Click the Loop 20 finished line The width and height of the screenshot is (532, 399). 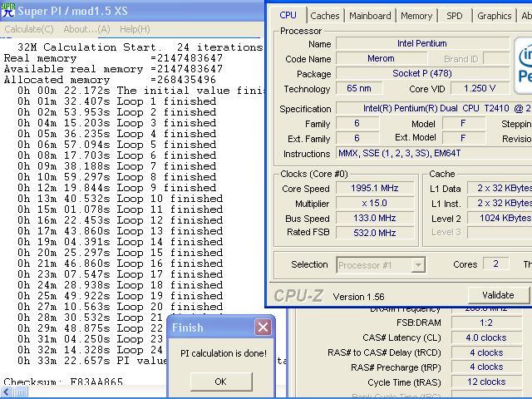pos(121,307)
